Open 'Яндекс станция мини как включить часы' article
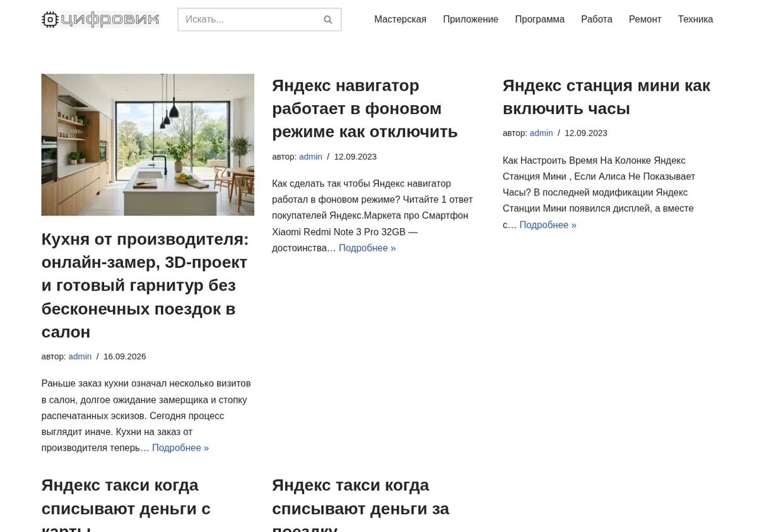 (x=606, y=96)
